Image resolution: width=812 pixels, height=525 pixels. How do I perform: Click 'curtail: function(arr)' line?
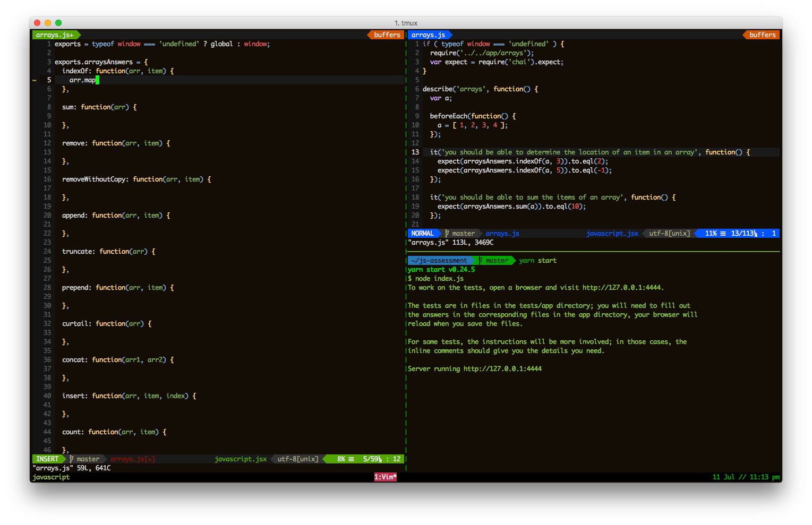(107, 324)
